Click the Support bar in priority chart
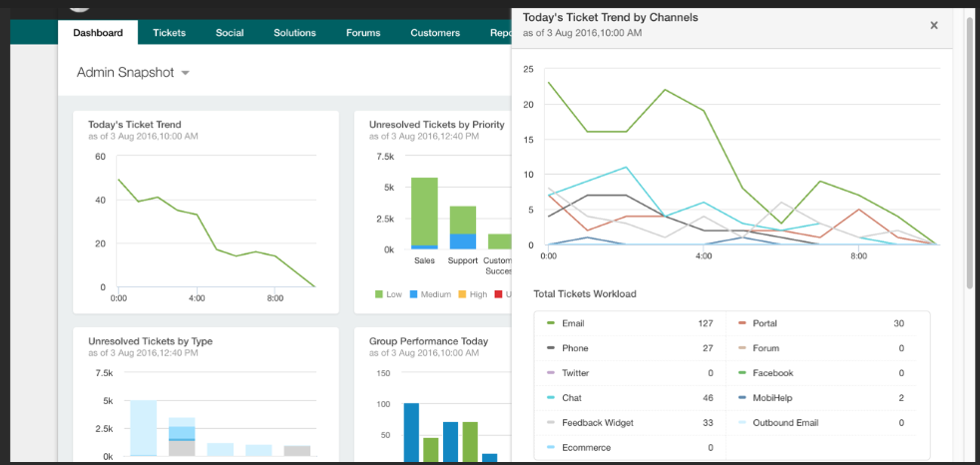 pyautogui.click(x=462, y=228)
